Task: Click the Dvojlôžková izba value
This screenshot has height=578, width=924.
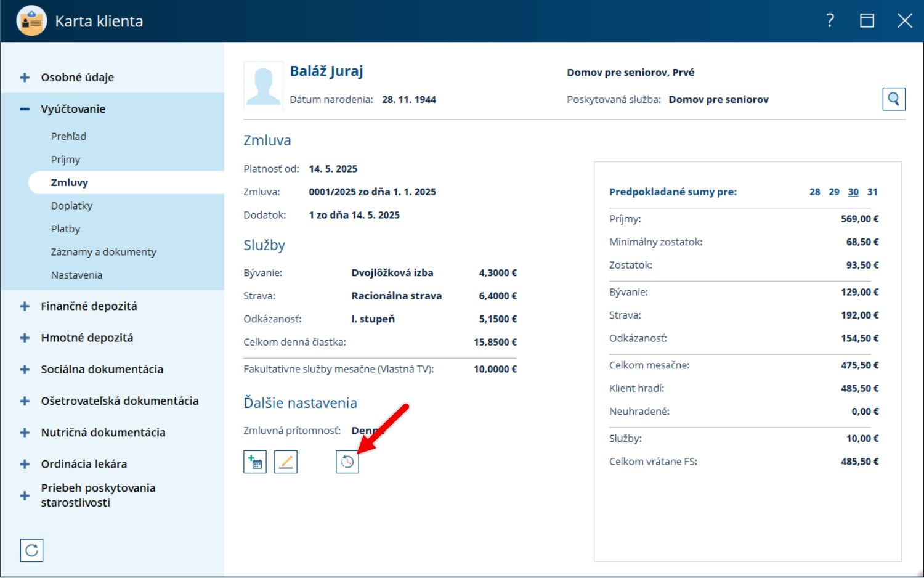Action: [x=392, y=272]
